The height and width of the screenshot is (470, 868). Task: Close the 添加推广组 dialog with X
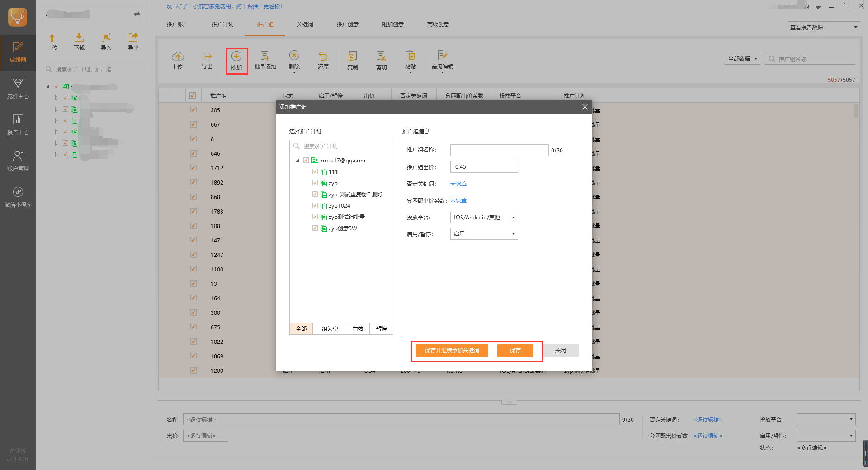tap(585, 107)
